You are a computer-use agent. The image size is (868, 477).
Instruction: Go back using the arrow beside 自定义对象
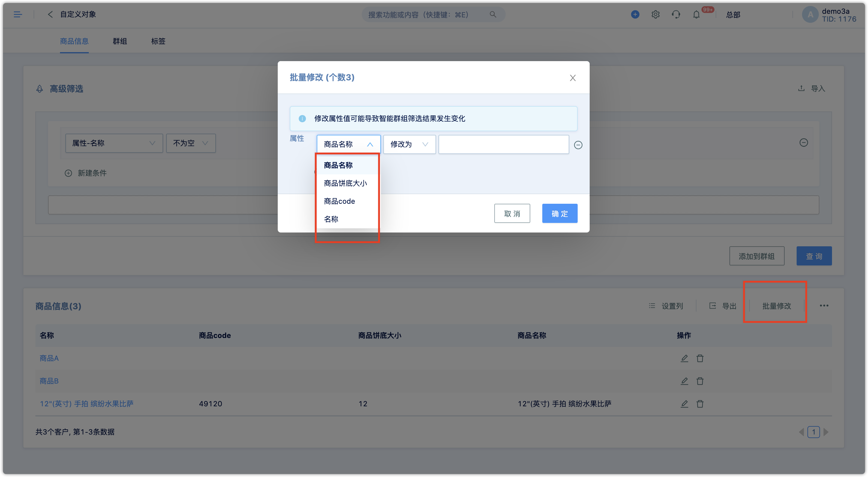pyautogui.click(x=50, y=14)
